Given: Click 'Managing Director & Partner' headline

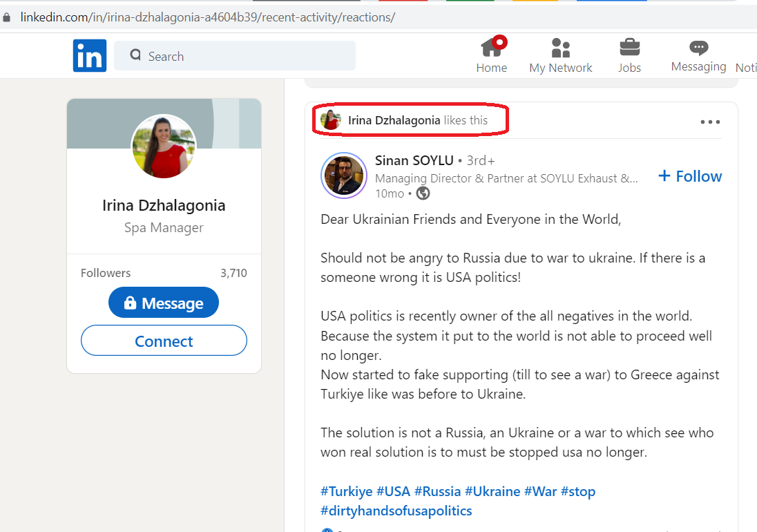Looking at the screenshot, I should tap(506, 178).
